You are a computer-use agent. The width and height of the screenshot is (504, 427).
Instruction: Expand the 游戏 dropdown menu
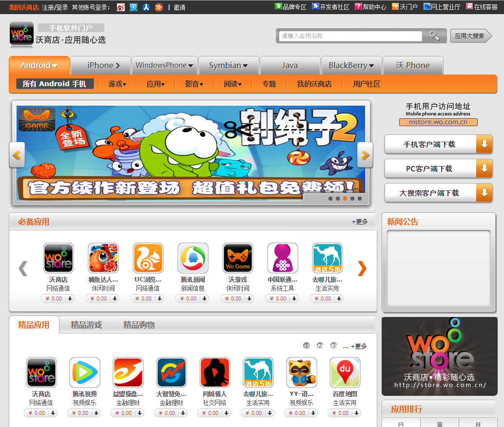coord(117,84)
